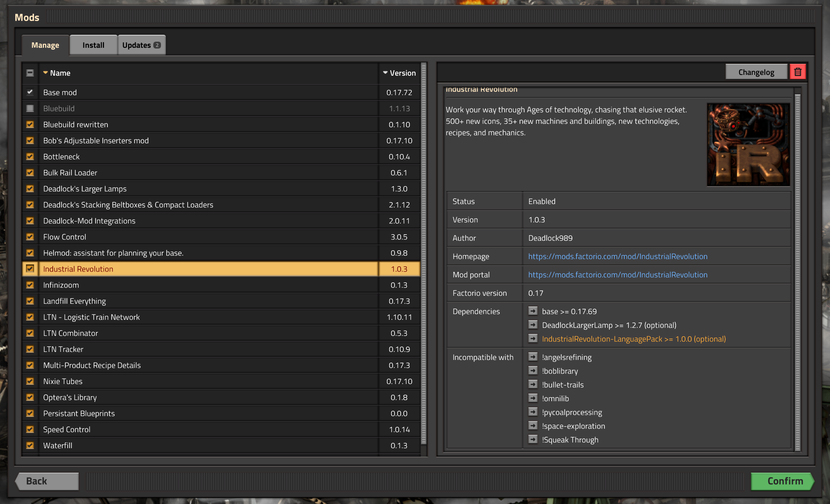The width and height of the screenshot is (830, 504).
Task: Sort the mod list by Version
Action: [x=400, y=73]
